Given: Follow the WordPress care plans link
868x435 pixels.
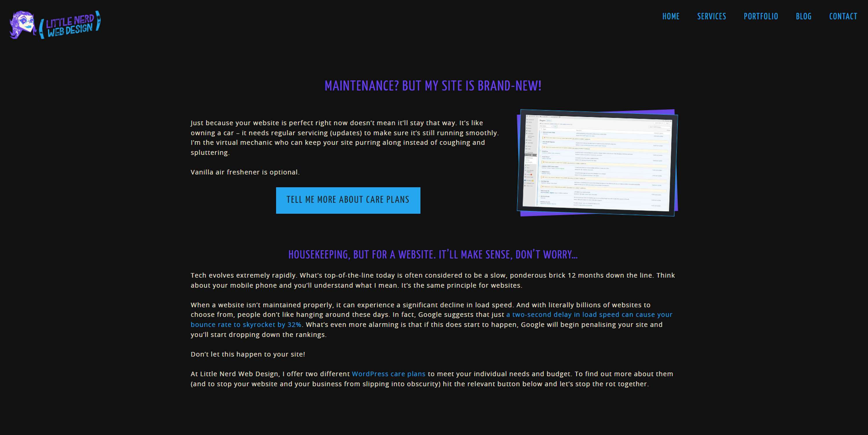Looking at the screenshot, I should pyautogui.click(x=389, y=374).
